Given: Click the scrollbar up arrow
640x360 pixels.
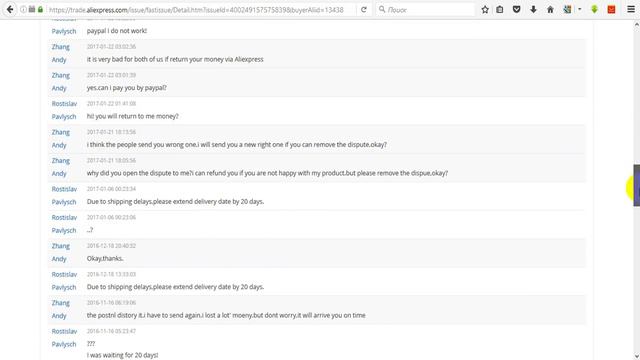Looking at the screenshot, I should (x=636, y=24).
